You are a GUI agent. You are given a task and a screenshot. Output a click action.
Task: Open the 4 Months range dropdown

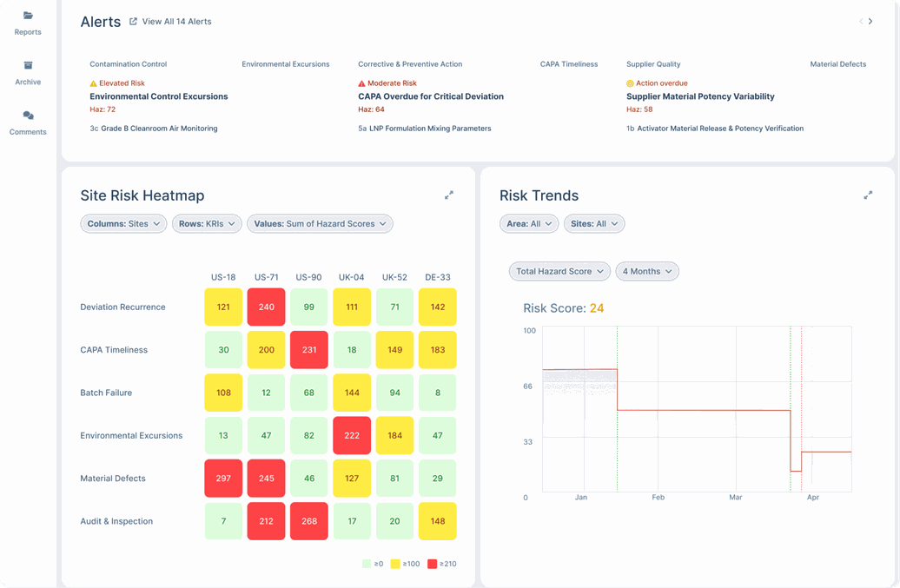click(647, 271)
